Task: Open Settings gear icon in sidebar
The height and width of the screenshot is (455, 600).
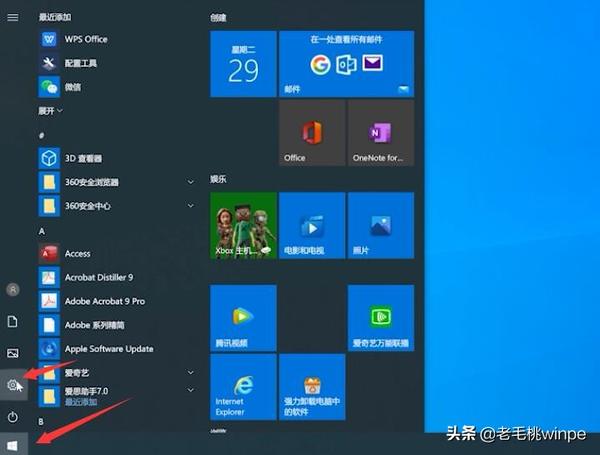Action: 13,385
